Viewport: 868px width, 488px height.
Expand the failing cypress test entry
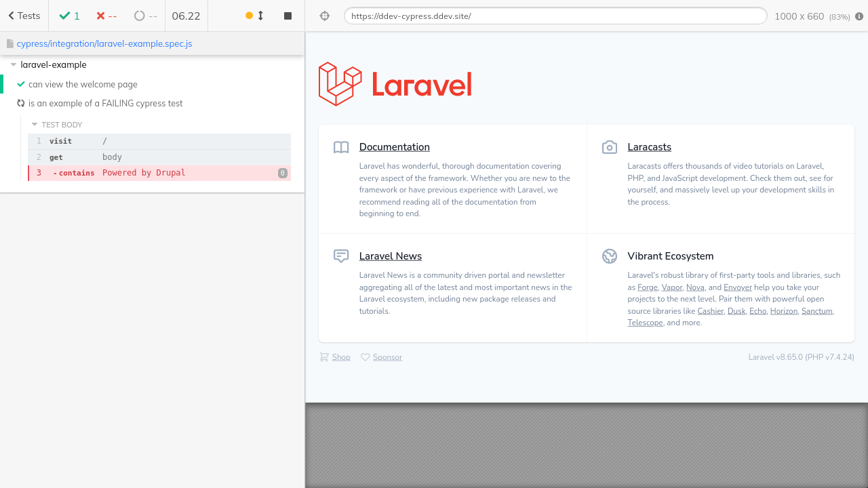coord(105,104)
